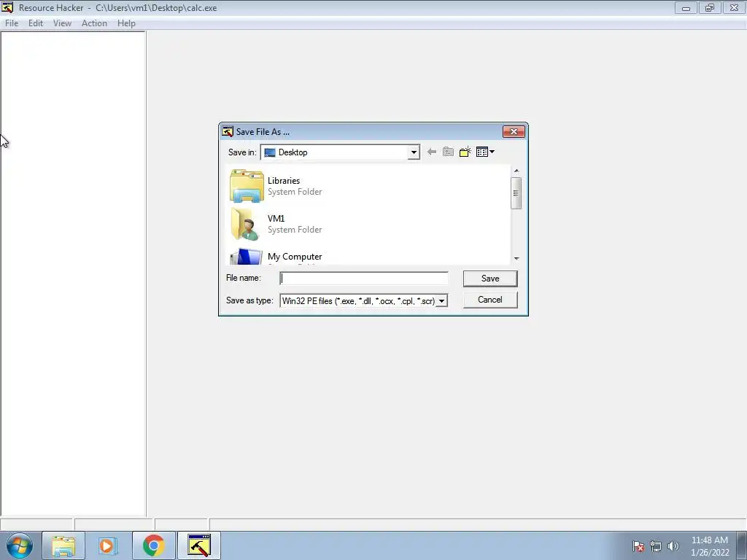The height and width of the screenshot is (560, 747).
Task: Click the scroll down arrow in file list
Action: pos(516,259)
